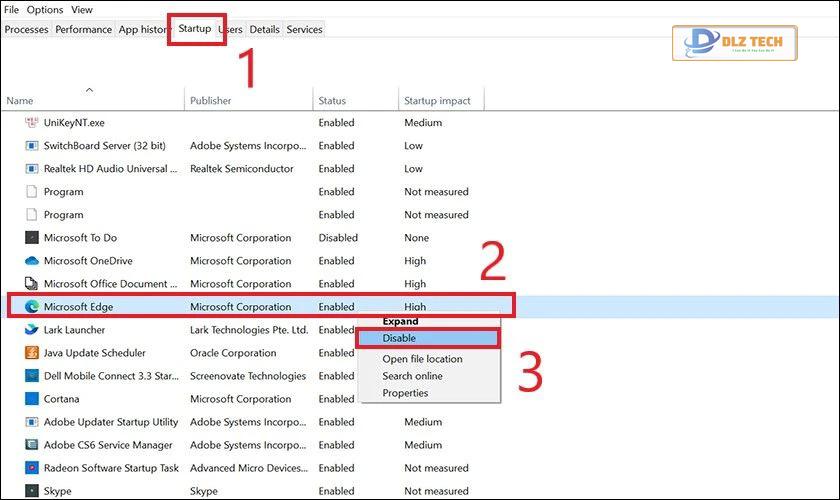Click the Lark Launcher icon
Screen dimensions: 840x500
click(32, 330)
